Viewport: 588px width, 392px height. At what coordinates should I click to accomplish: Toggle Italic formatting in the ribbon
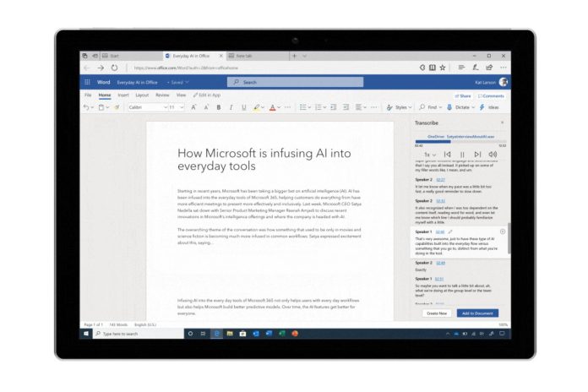click(x=231, y=107)
